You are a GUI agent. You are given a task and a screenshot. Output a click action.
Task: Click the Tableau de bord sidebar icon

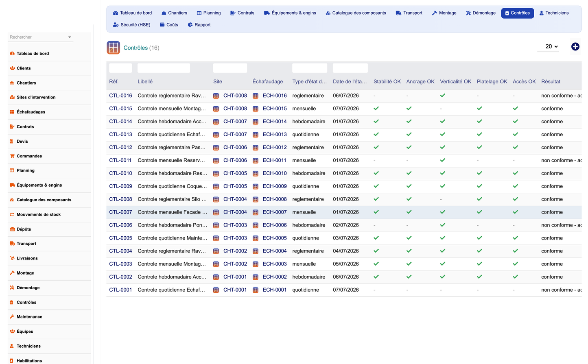[x=12, y=54]
